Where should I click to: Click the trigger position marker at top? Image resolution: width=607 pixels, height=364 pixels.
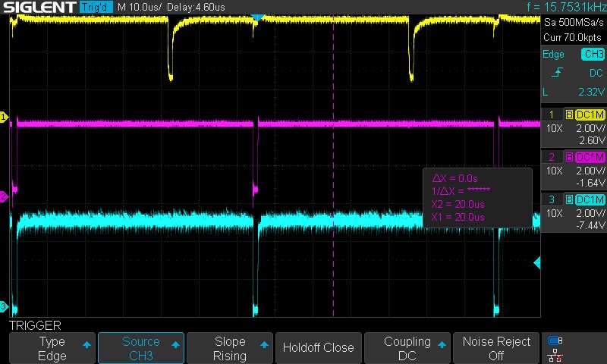click(257, 17)
